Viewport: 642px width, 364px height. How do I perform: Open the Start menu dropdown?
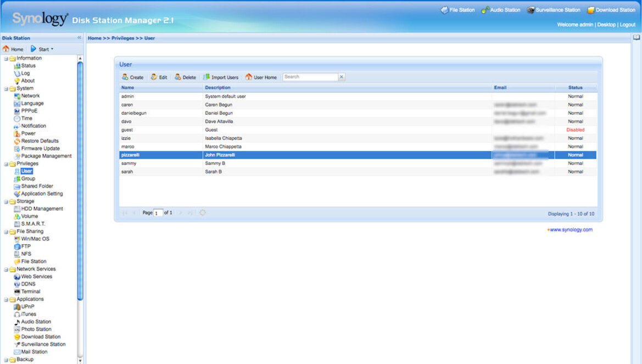42,49
